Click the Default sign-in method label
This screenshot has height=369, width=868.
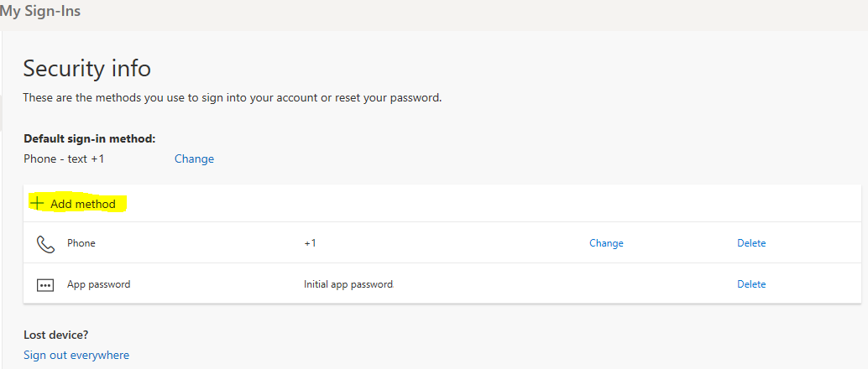click(90, 138)
